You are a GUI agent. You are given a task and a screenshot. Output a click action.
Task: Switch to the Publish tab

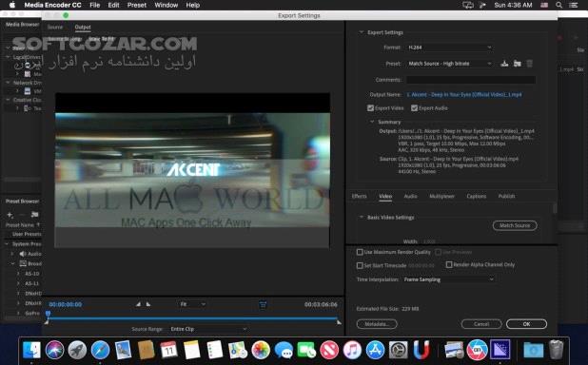click(506, 196)
